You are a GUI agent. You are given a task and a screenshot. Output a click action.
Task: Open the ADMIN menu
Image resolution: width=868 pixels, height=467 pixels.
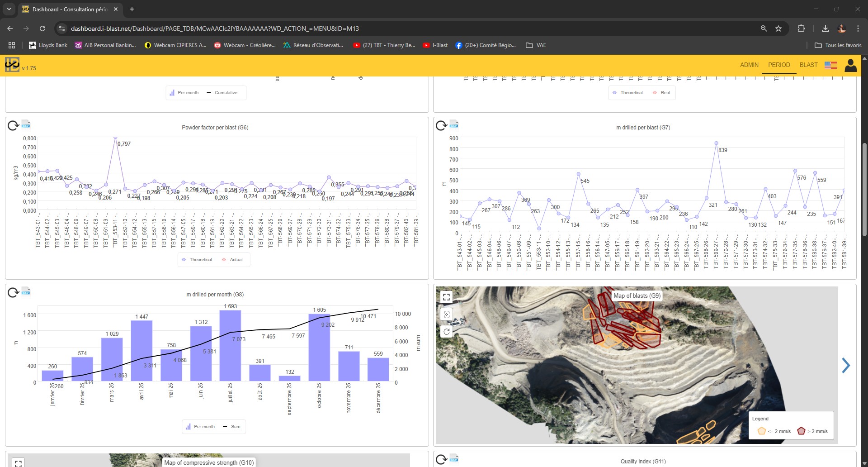(750, 65)
